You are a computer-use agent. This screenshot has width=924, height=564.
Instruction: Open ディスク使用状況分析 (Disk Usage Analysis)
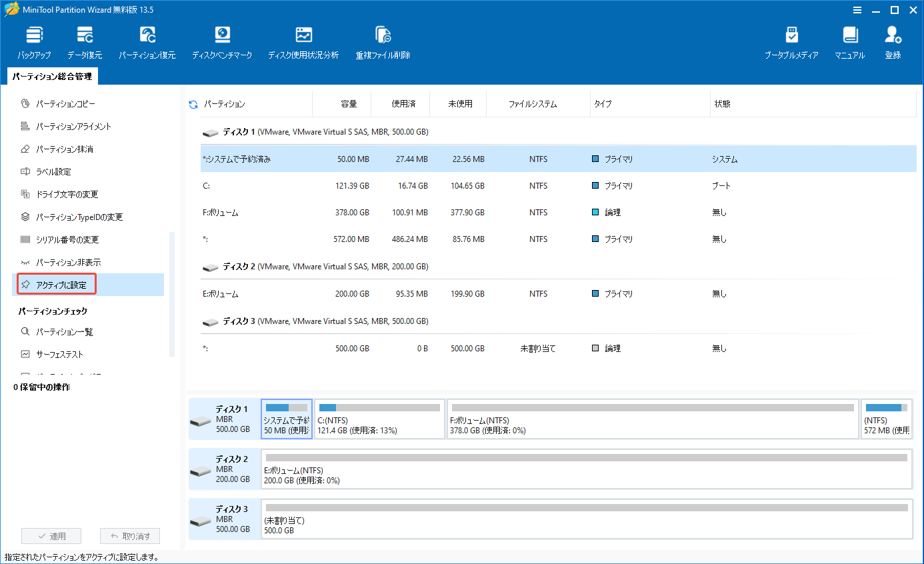(303, 41)
